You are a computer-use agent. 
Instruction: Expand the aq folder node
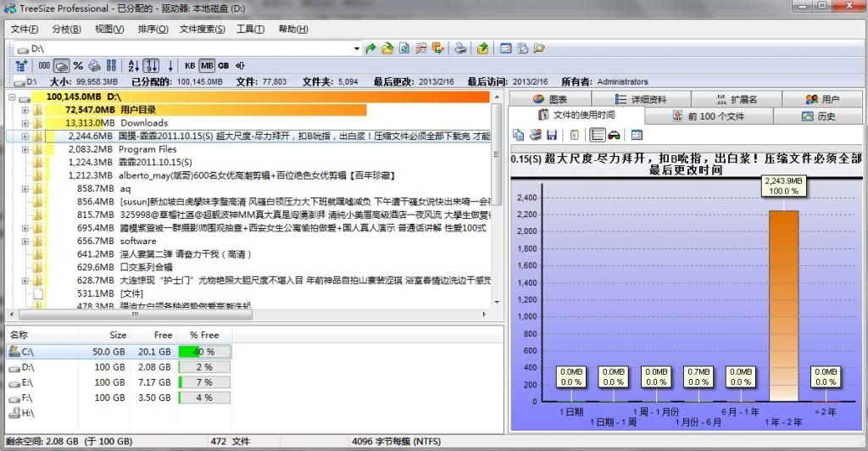[25, 189]
